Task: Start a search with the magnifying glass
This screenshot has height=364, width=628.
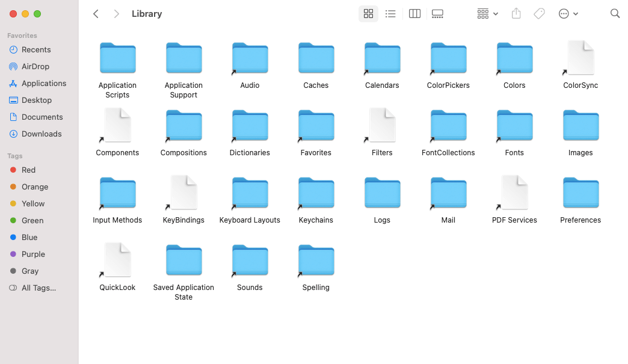Action: point(615,13)
